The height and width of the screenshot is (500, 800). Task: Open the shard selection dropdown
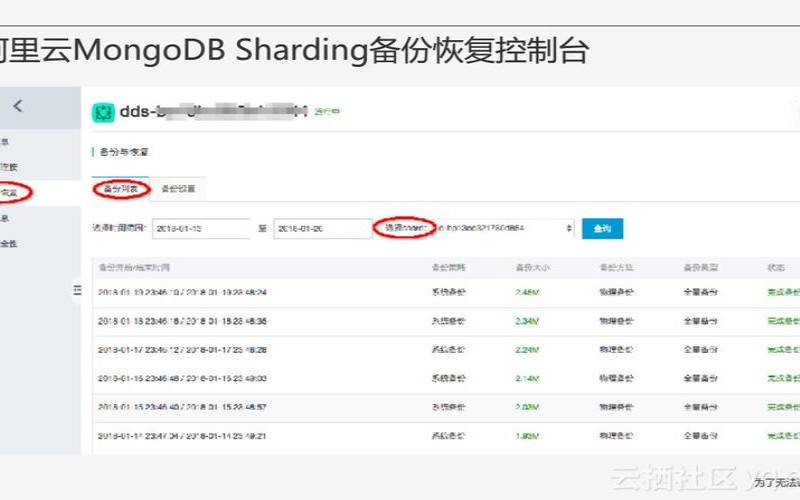[505, 228]
